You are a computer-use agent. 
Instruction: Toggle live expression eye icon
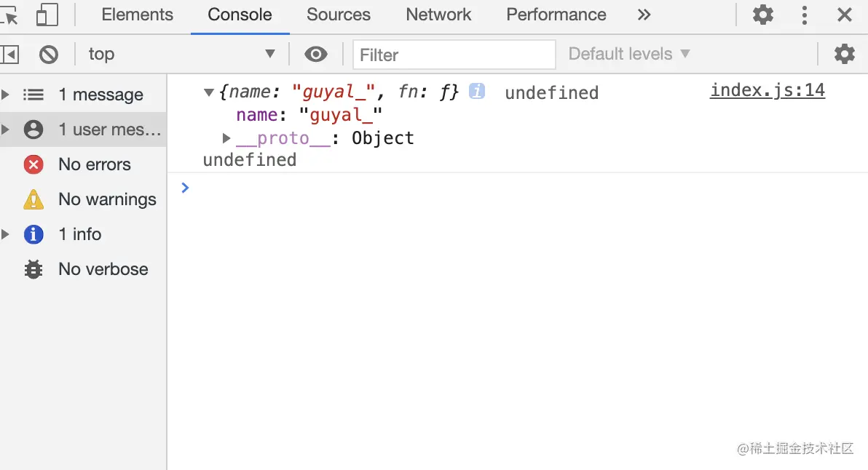point(315,54)
